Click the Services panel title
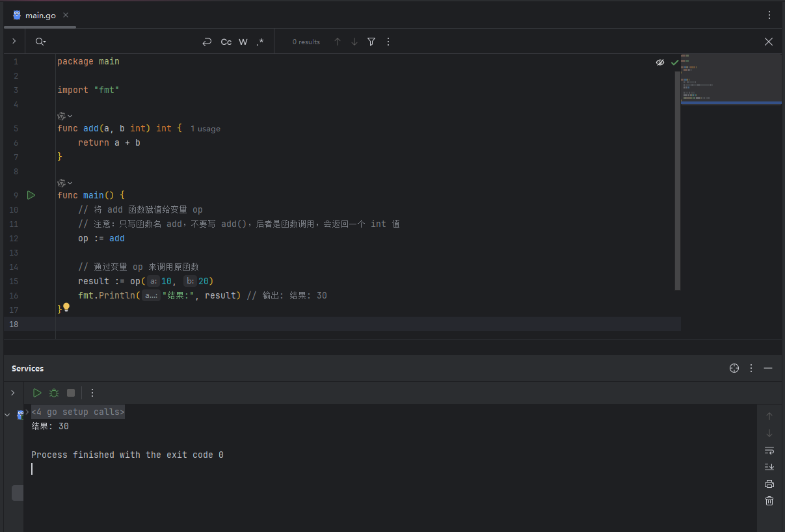The width and height of the screenshot is (785, 532). [x=28, y=368]
